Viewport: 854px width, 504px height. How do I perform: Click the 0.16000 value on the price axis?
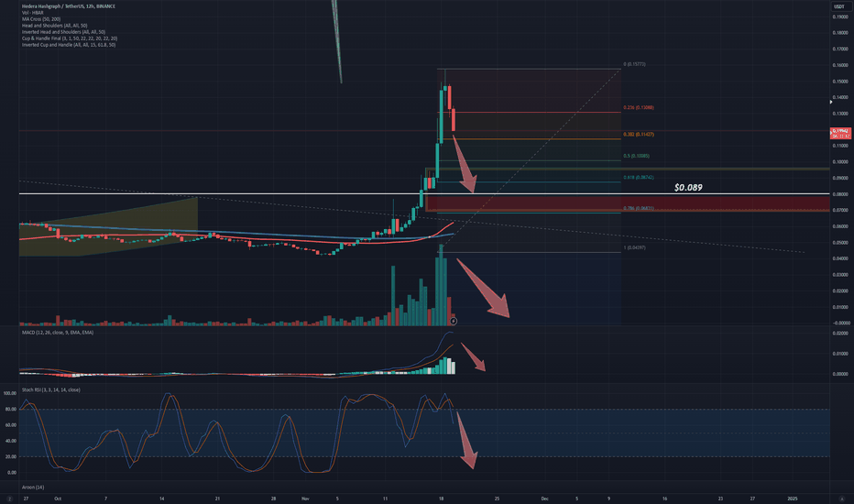coord(840,65)
